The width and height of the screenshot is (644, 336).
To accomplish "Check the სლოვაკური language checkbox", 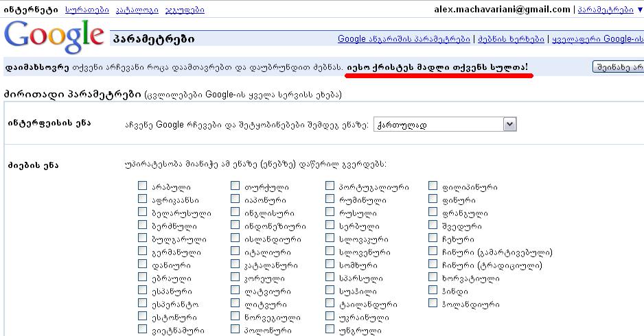I will [330, 238].
